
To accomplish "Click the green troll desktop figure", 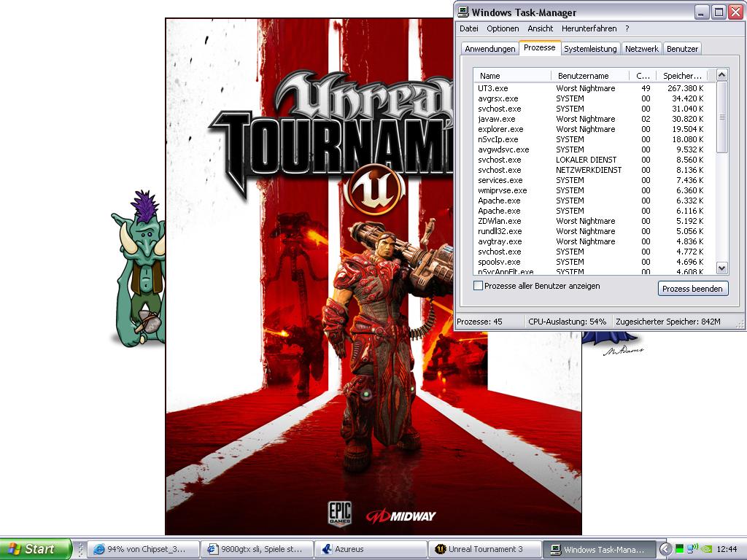I will click(x=139, y=268).
